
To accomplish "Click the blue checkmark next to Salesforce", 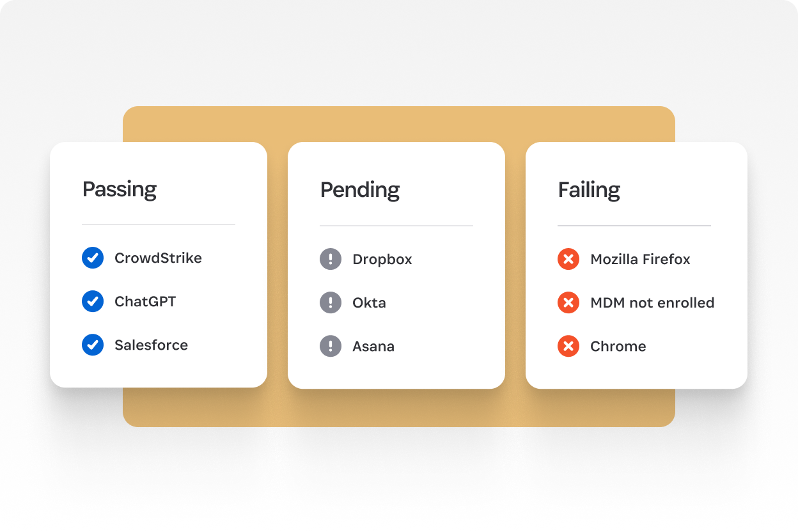I will click(93, 345).
